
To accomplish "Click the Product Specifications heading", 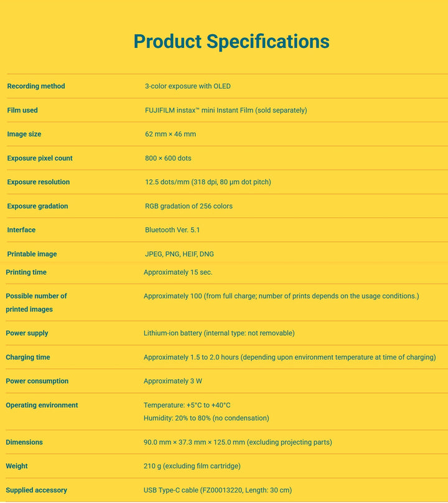I will 231,42.
